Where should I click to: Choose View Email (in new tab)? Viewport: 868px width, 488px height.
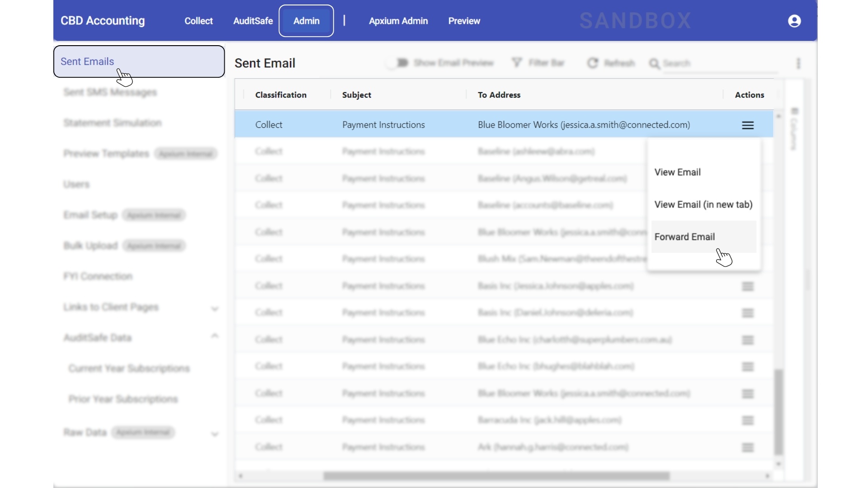coord(703,204)
